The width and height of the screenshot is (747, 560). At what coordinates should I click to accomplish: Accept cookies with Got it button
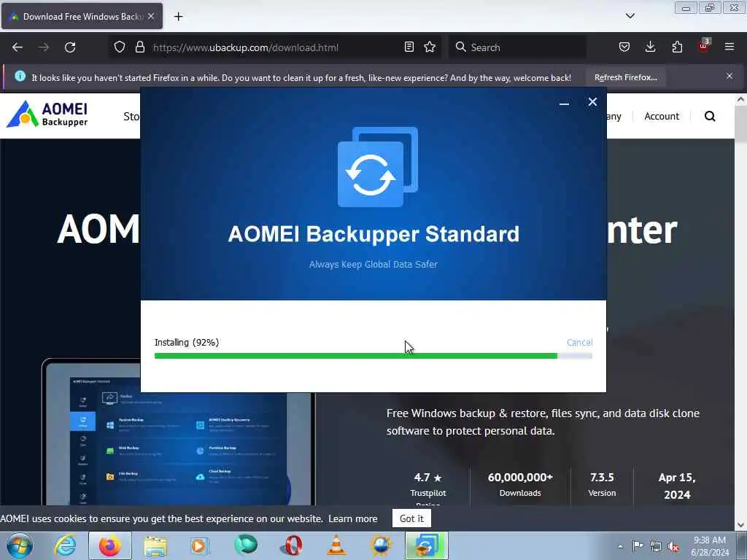click(x=411, y=518)
